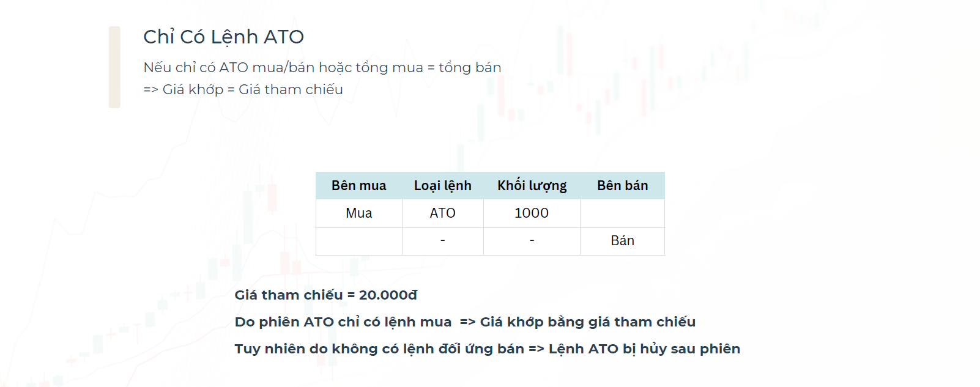The height and width of the screenshot is (387, 980).
Task: Select the Khối lượng column header
Action: pyautogui.click(x=532, y=185)
